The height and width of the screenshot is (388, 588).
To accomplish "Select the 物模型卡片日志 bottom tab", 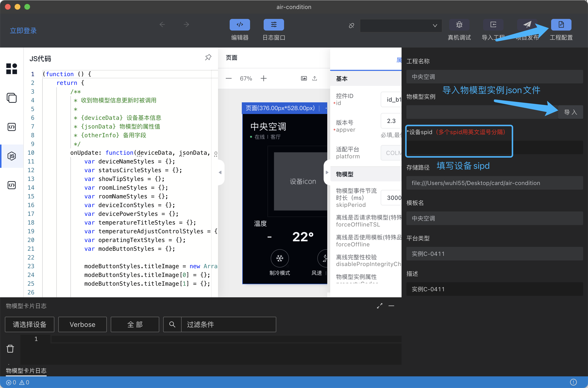I will point(26,371).
